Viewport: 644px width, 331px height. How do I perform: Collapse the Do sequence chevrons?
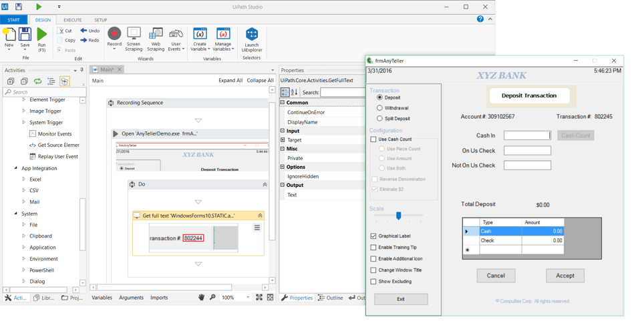pos(265,185)
